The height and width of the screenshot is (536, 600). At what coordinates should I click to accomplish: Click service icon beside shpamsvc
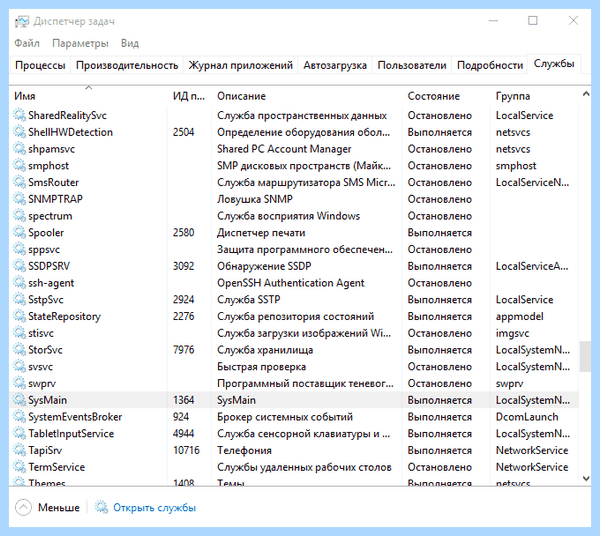pos(20,148)
